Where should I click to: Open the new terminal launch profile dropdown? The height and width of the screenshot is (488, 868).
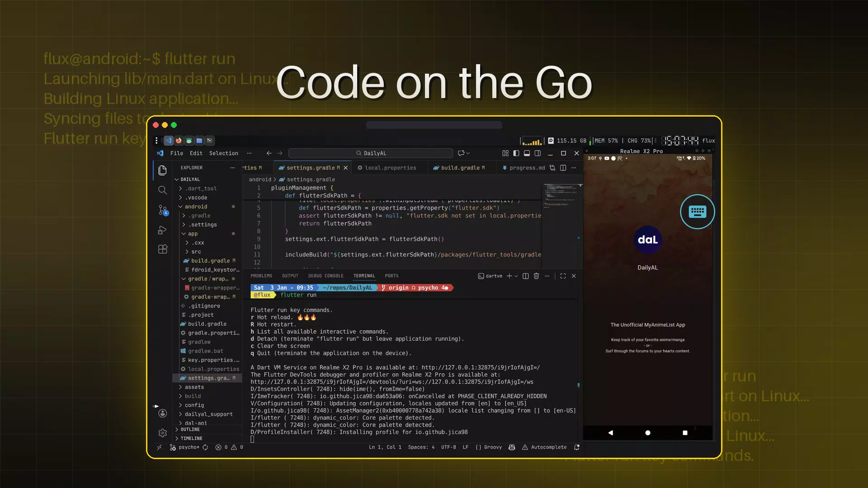pyautogui.click(x=516, y=276)
